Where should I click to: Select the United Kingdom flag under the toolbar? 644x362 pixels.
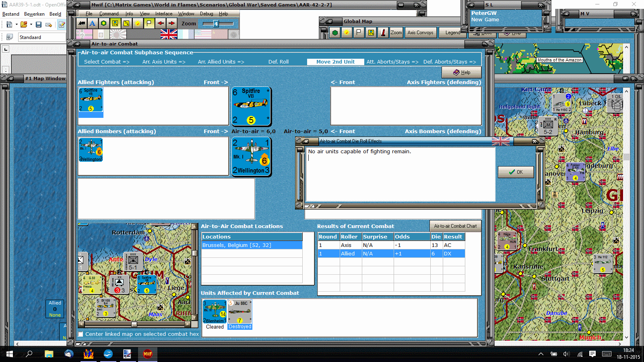[x=169, y=34]
